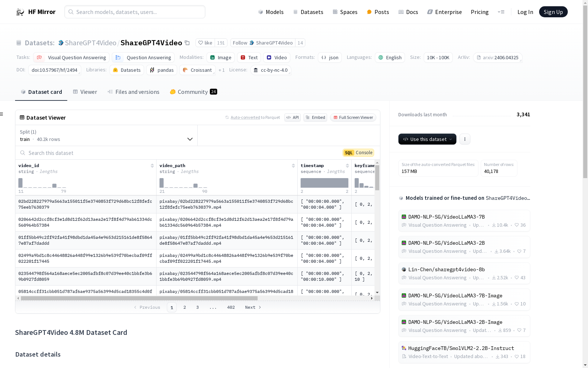Open the Files and versions tab
The image size is (588, 368).
click(133, 92)
